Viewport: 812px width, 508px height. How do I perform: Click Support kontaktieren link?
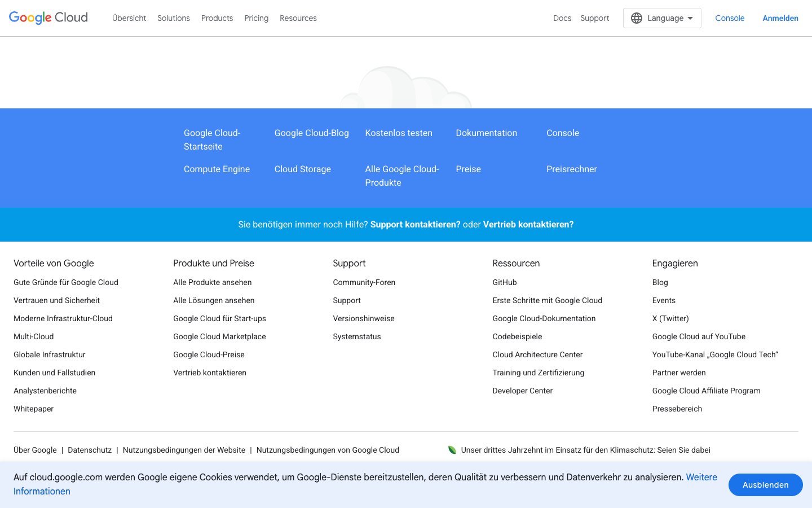coord(415,225)
